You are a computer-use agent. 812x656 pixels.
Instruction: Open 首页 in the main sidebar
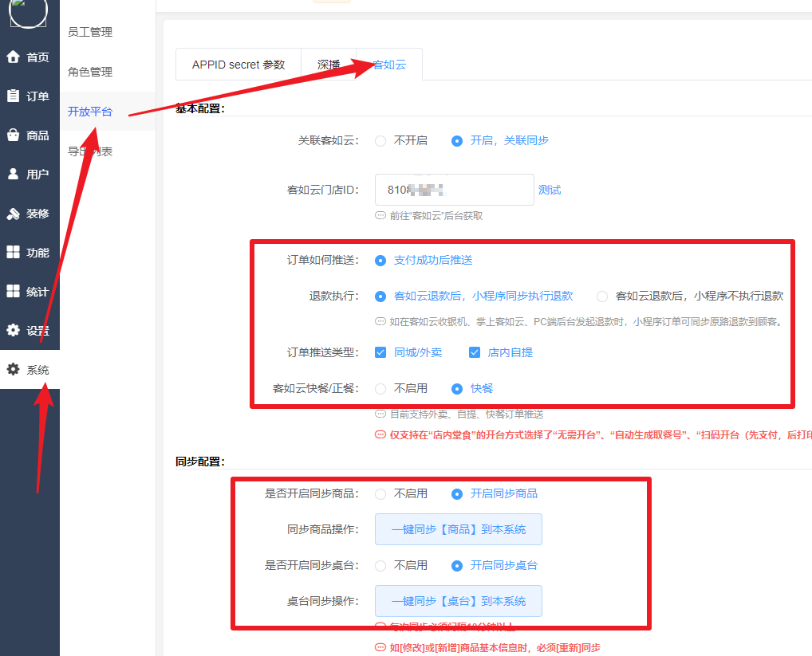point(30,57)
